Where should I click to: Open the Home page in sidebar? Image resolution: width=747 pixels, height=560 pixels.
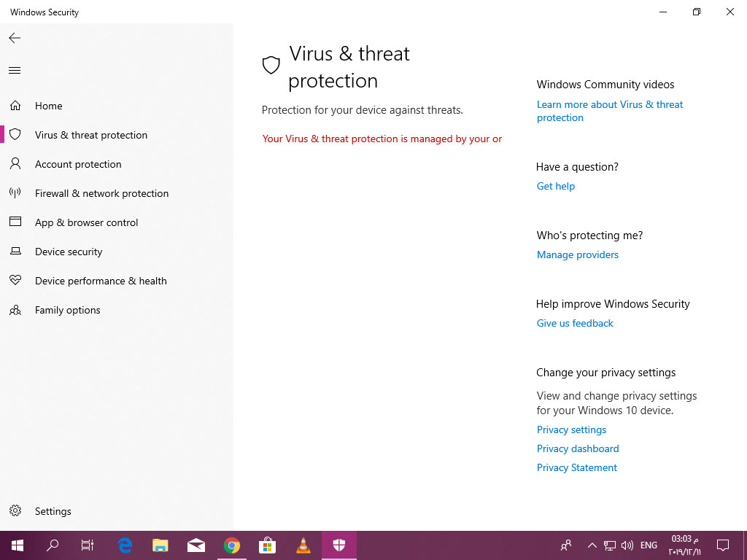click(48, 106)
